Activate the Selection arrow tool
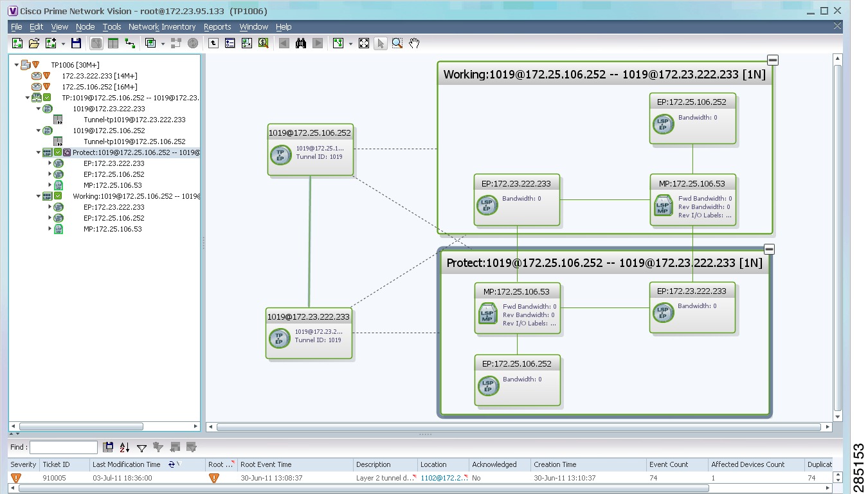The height and width of the screenshot is (494, 868). 381,43
